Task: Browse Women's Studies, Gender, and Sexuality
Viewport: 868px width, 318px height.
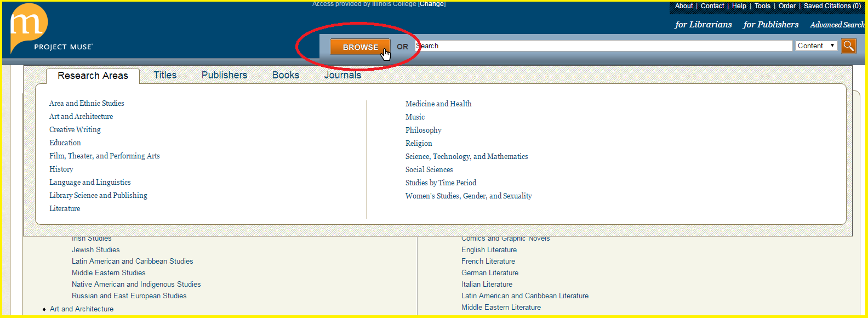Action: [469, 196]
